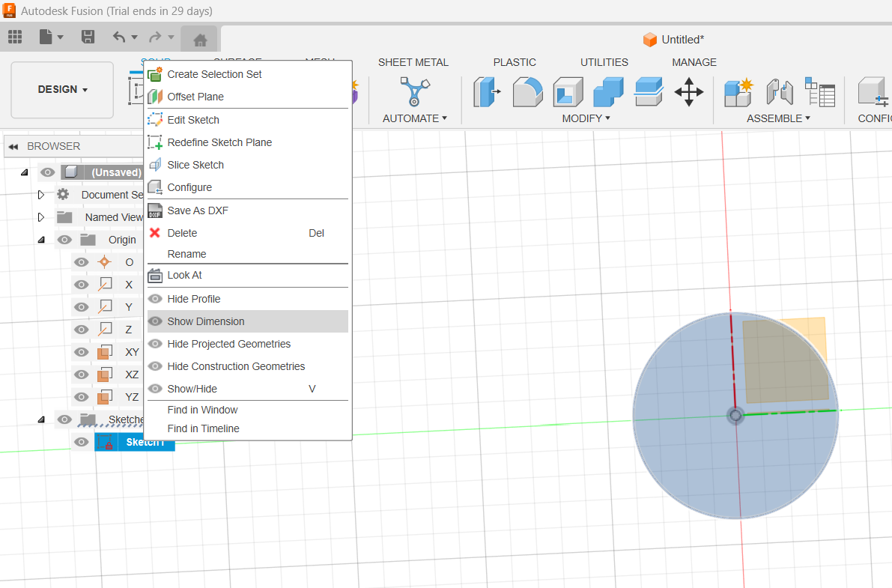The image size is (892, 588).
Task: Select Find in Timeline menu entry
Action: point(247,428)
